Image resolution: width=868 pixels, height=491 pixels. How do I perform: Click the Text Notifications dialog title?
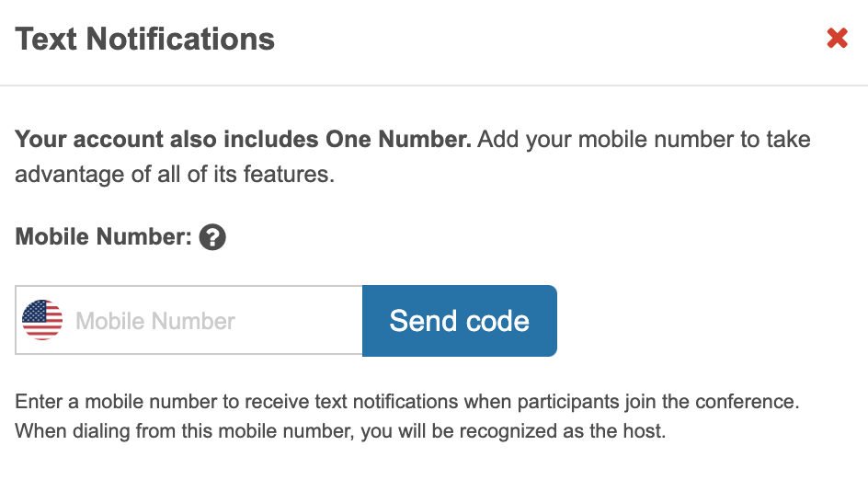[145, 40]
